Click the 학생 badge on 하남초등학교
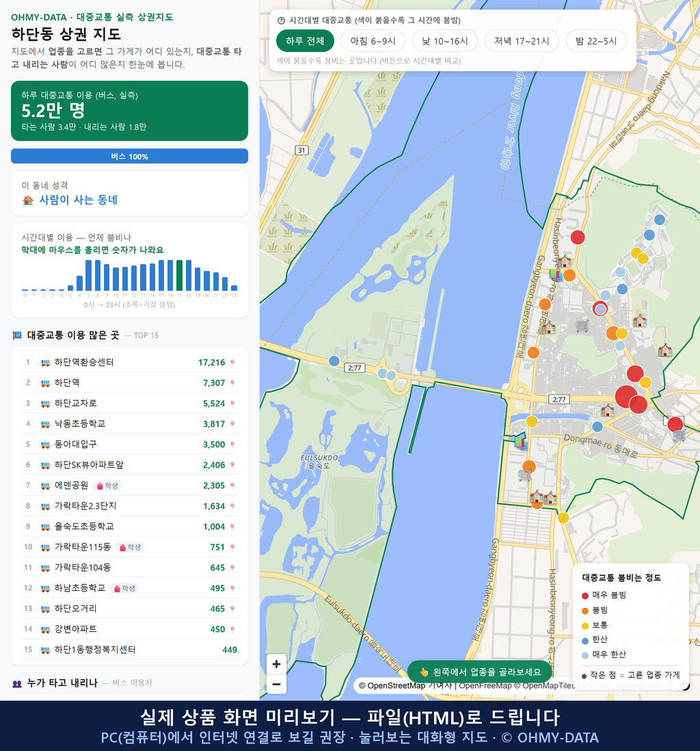The height and width of the screenshot is (751, 700). coord(124,588)
